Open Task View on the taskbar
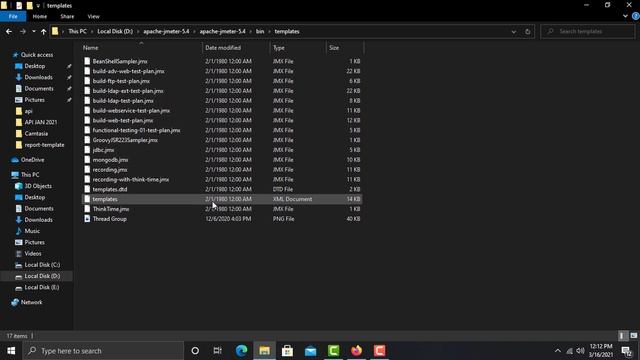 [218, 351]
